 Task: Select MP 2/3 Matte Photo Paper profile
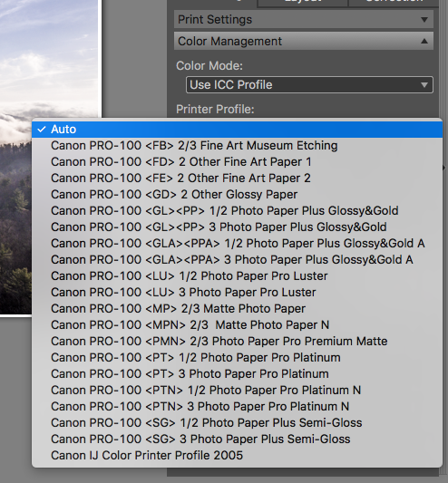click(237, 309)
